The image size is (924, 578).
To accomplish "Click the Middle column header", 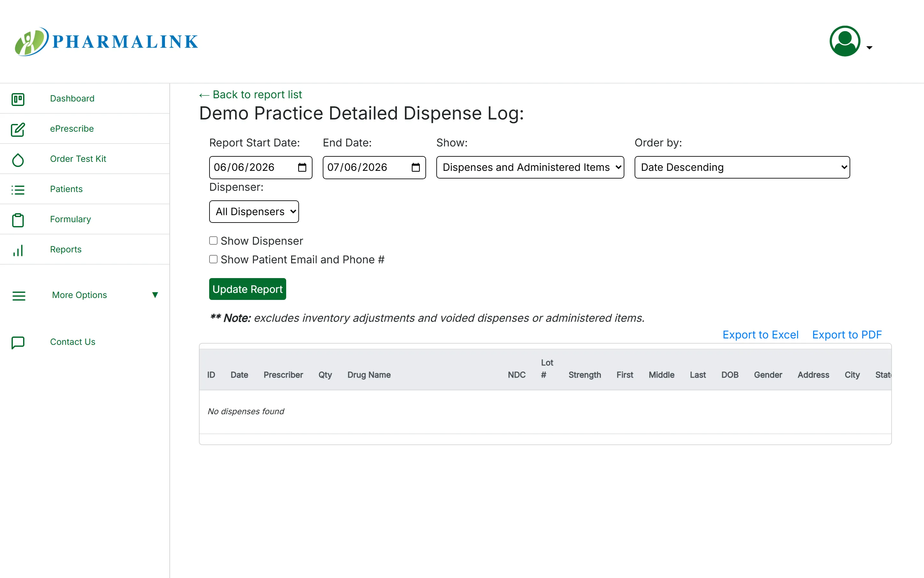I will point(662,375).
